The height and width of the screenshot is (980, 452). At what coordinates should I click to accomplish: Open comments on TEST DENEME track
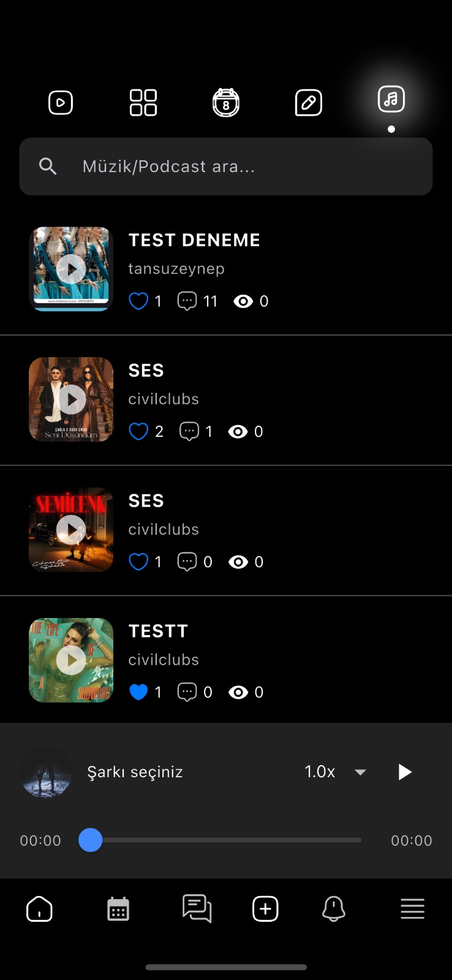pyautogui.click(x=187, y=301)
